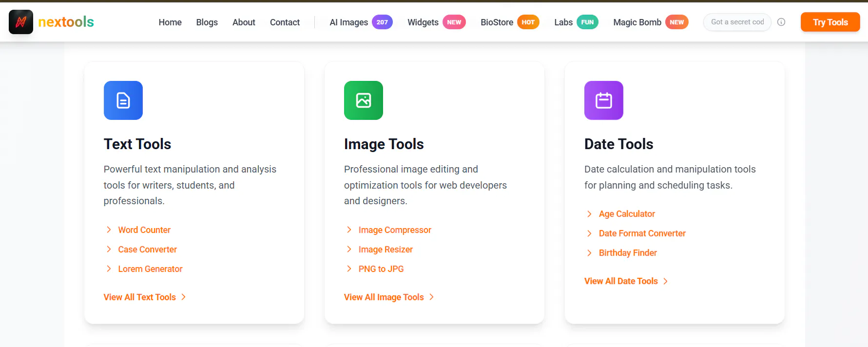
Task: Click the Date Tools description paragraph
Action: tap(670, 177)
